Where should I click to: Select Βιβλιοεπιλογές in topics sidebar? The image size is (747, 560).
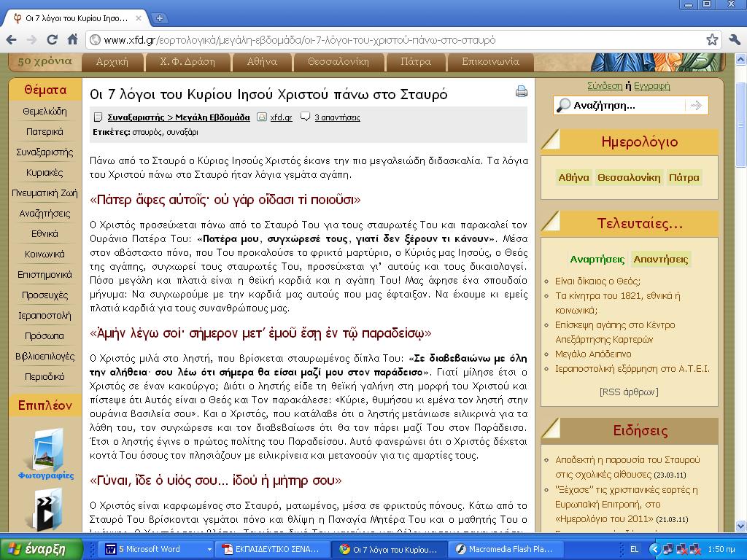44,356
